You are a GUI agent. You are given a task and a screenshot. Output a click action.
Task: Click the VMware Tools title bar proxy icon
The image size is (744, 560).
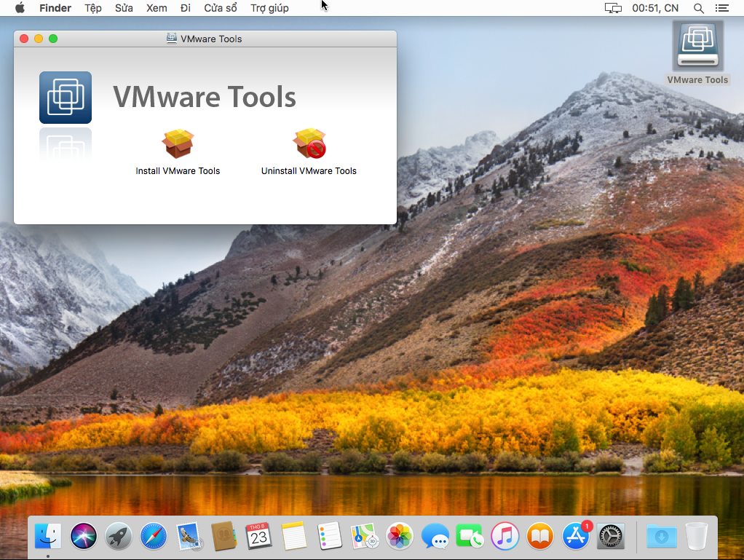172,39
